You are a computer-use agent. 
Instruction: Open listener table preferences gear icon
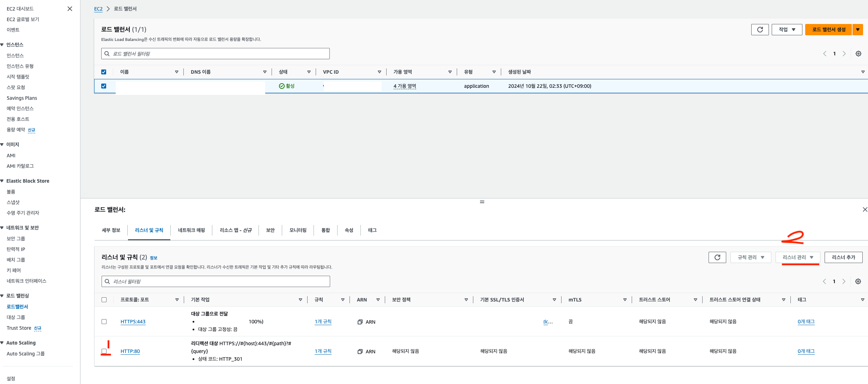pyautogui.click(x=858, y=281)
